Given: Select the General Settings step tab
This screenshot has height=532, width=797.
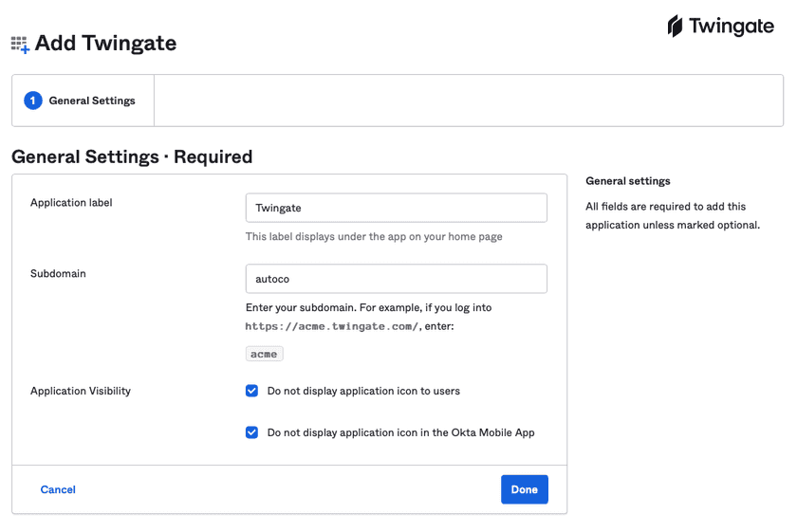Looking at the screenshot, I should pyautogui.click(x=92, y=101).
